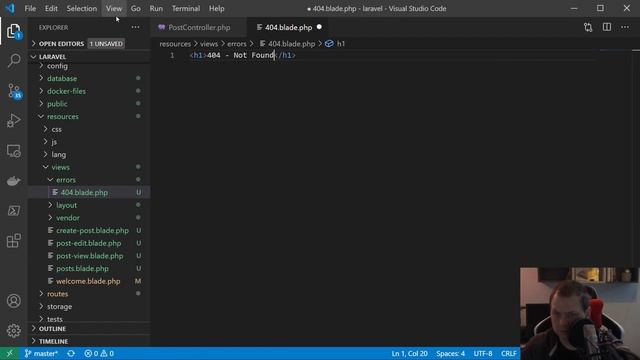The height and width of the screenshot is (360, 640).
Task: Open the Search view icon
Action: tap(13, 61)
